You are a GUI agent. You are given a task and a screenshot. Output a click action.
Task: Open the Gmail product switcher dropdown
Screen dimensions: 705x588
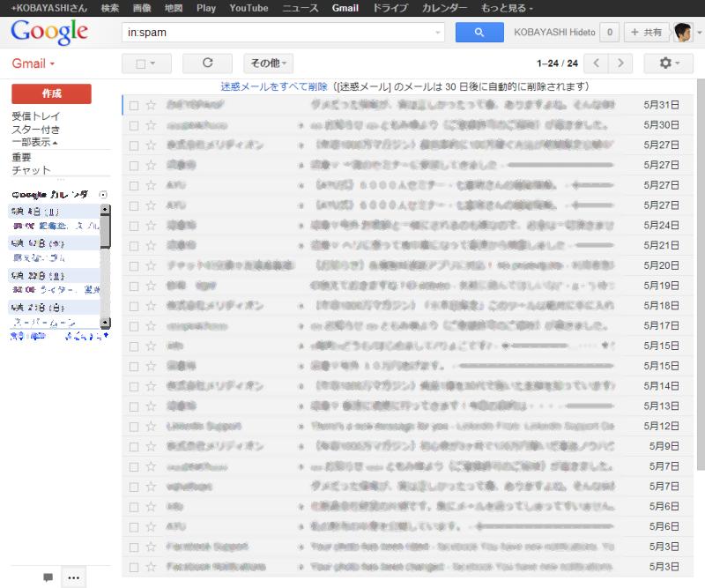click(x=33, y=63)
